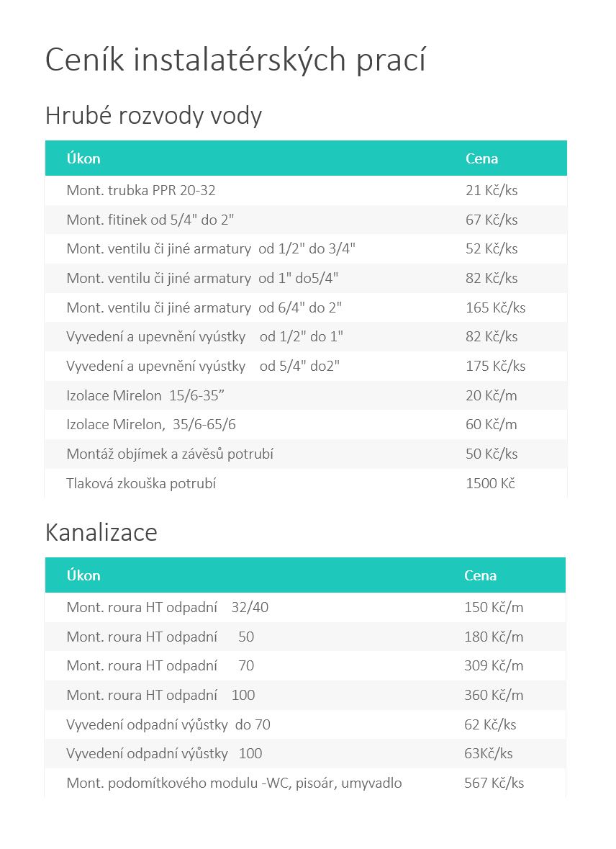Select 'Mont. roura HT odpadní 32/40' row
The width and height of the screenshot is (616, 849).
167,607
